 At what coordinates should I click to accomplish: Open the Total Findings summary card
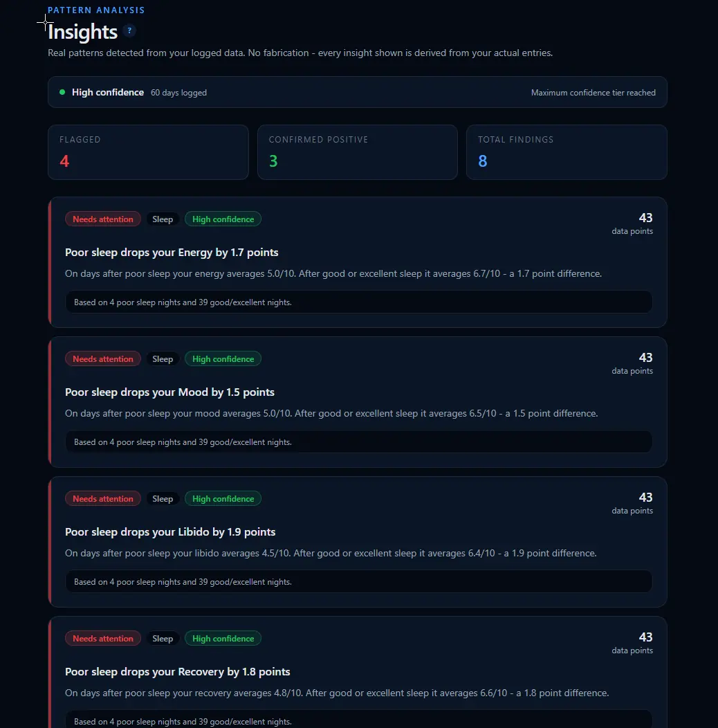click(x=567, y=152)
